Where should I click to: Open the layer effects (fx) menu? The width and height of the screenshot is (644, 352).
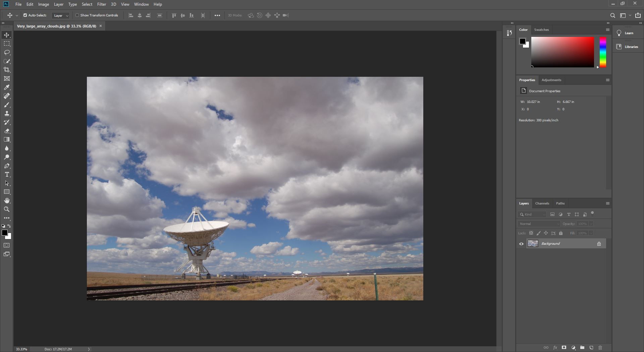click(x=555, y=348)
